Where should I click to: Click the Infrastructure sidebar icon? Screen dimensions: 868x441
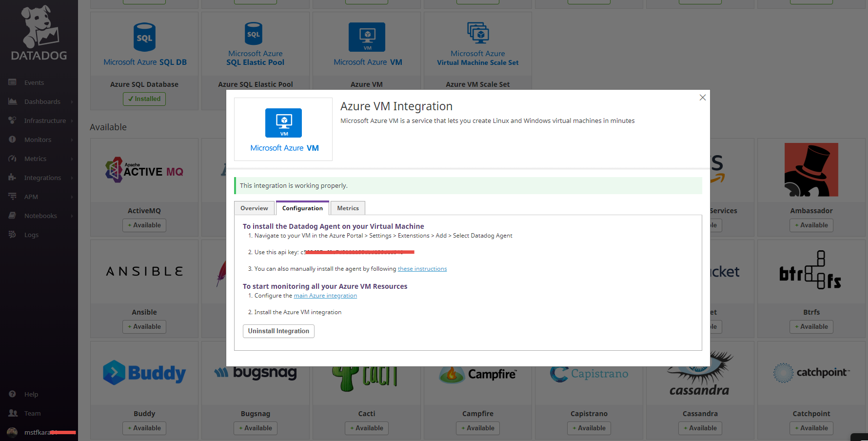coord(13,120)
